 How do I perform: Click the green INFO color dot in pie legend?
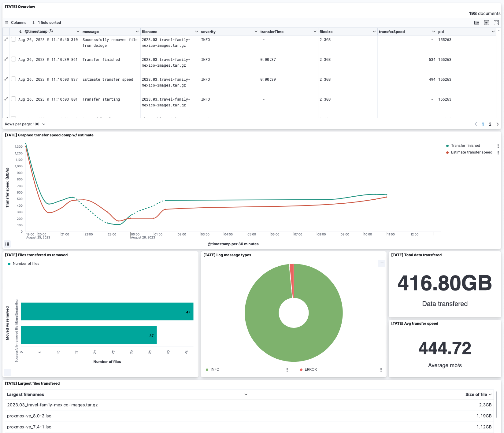(x=207, y=369)
